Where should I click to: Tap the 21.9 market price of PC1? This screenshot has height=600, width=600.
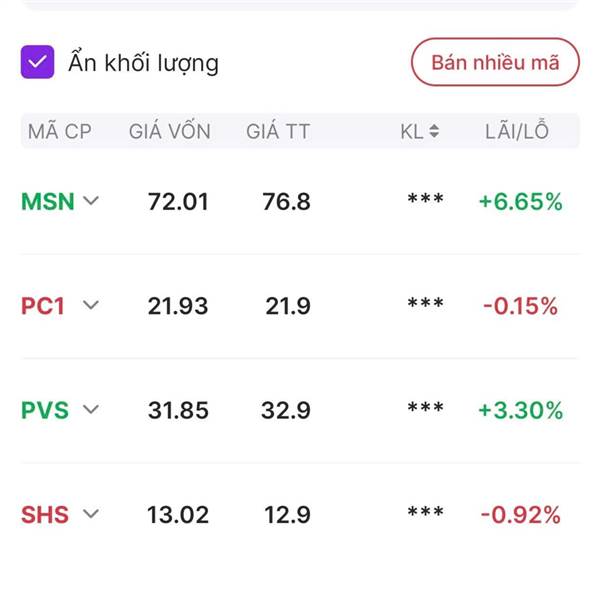288,306
